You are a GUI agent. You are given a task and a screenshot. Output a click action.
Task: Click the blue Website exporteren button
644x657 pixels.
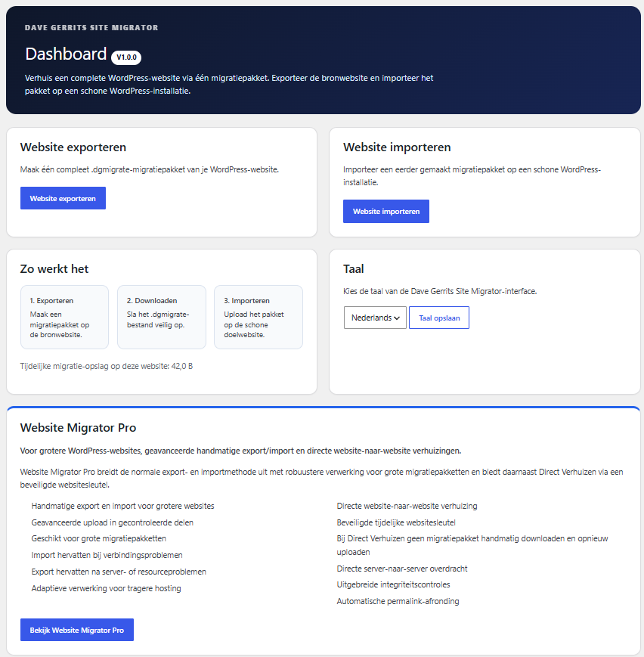click(63, 198)
